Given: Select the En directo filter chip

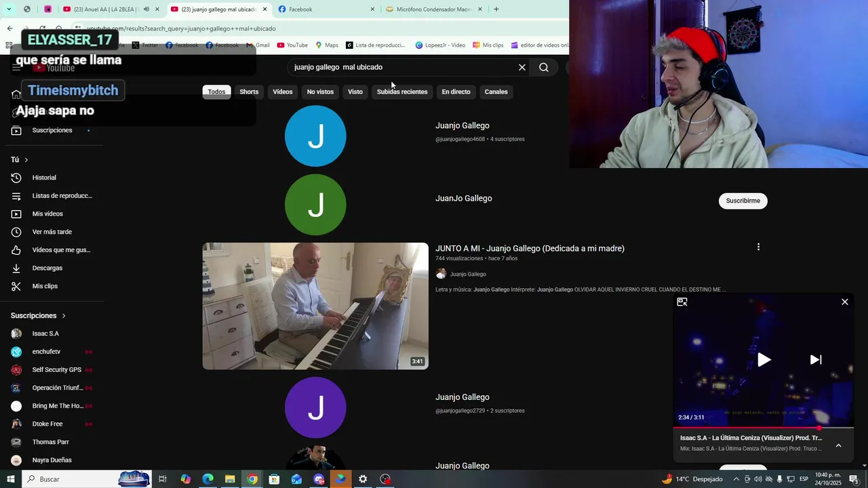Looking at the screenshot, I should pos(456,91).
